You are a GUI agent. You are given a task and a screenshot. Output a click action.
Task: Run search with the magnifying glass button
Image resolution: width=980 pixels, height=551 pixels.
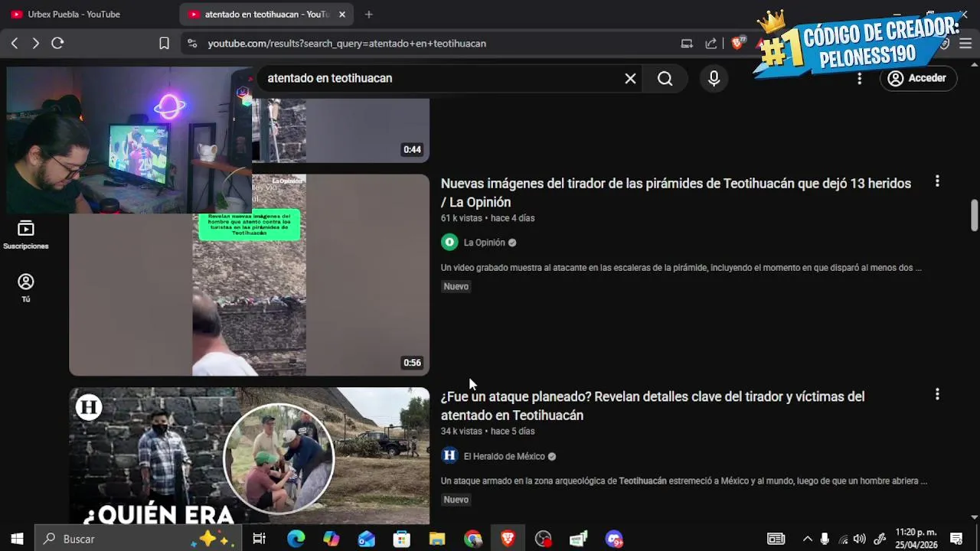point(665,78)
